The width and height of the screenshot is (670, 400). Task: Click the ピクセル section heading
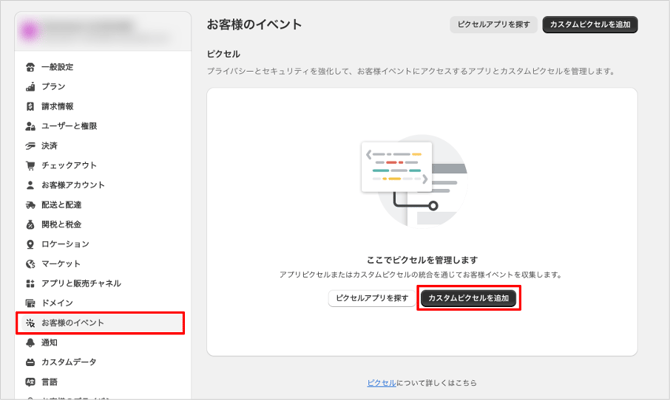(223, 54)
